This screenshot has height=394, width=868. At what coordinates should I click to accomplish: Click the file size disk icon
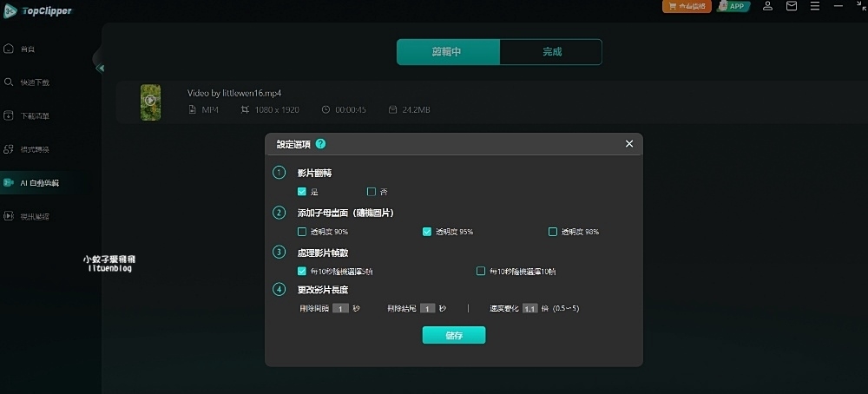[393, 109]
